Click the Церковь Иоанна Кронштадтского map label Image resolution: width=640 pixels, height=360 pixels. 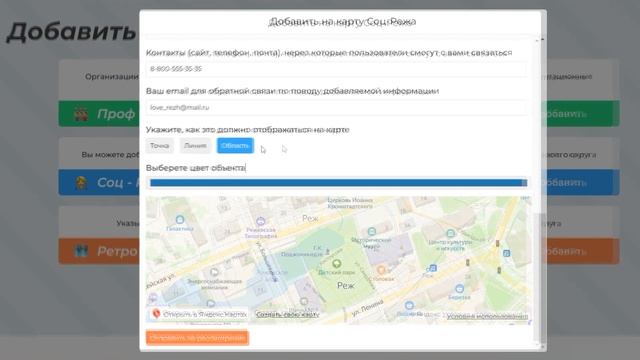[350, 203]
